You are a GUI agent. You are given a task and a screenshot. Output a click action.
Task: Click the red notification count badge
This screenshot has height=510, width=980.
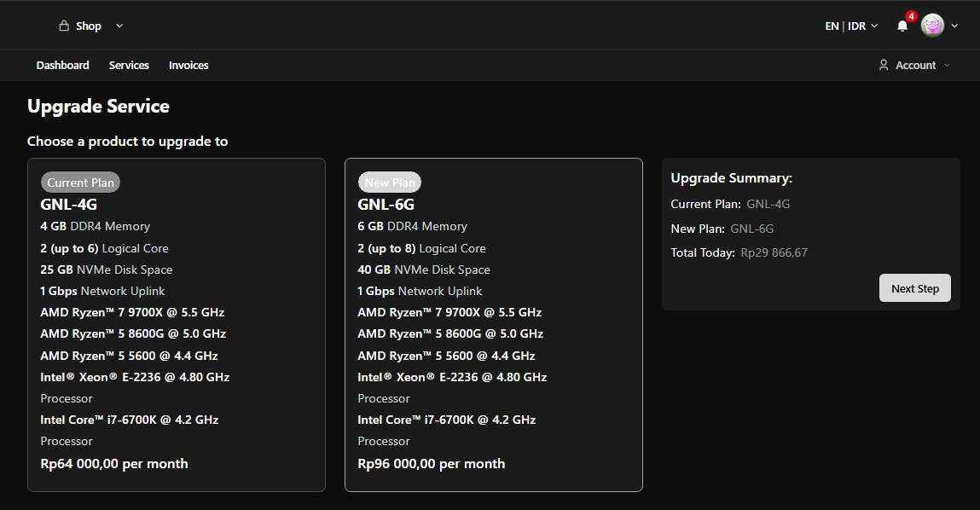click(911, 16)
